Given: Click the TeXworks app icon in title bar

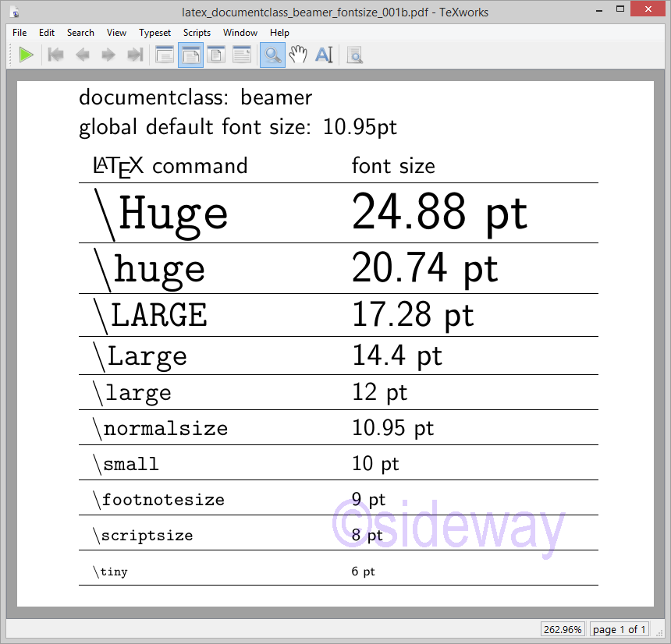Looking at the screenshot, I should [x=15, y=12].
